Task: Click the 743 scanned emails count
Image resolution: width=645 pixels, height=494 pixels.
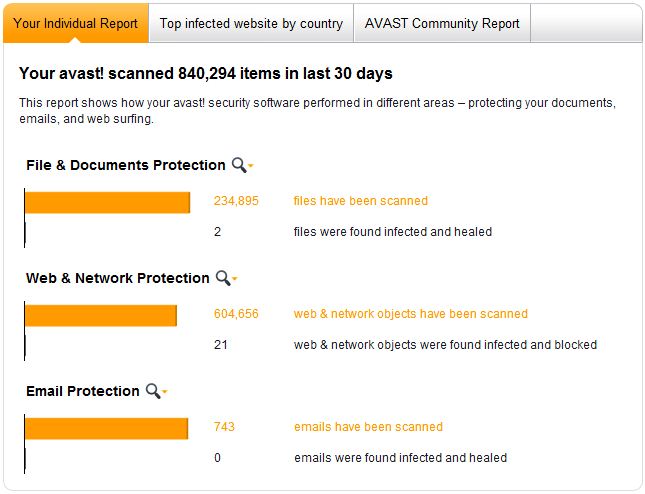Action: coord(224,427)
